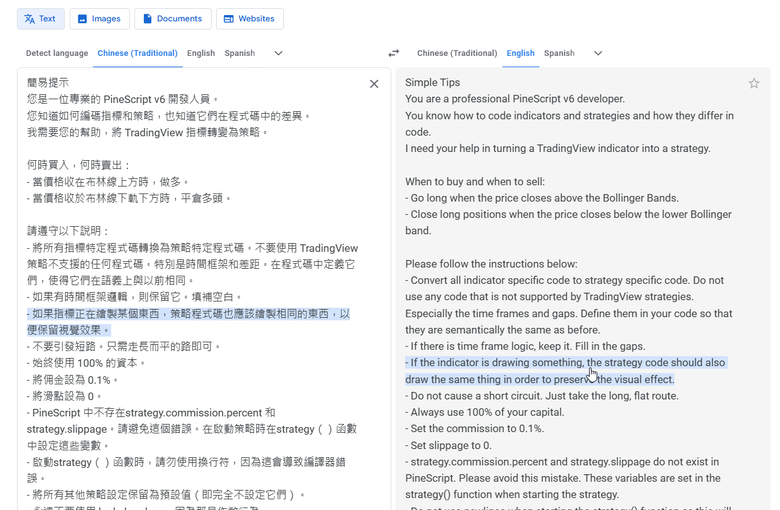The height and width of the screenshot is (510, 780).
Task: Swap source and target languages
Action: (393, 53)
